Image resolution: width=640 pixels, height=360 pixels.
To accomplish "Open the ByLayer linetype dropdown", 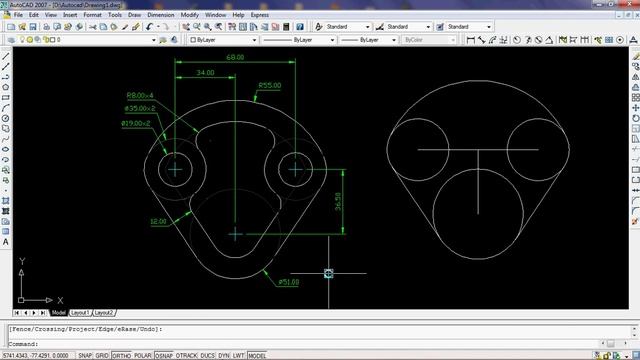I will 332,40.
